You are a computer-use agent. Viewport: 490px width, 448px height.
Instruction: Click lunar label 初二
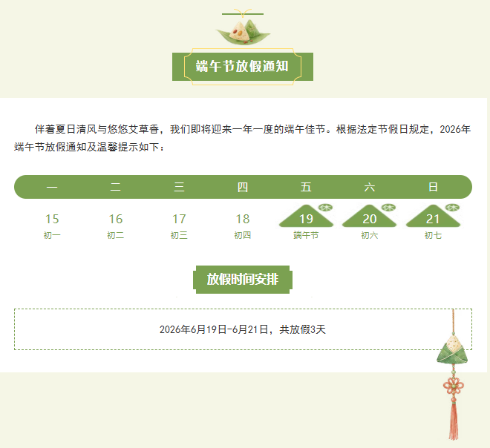pos(115,235)
